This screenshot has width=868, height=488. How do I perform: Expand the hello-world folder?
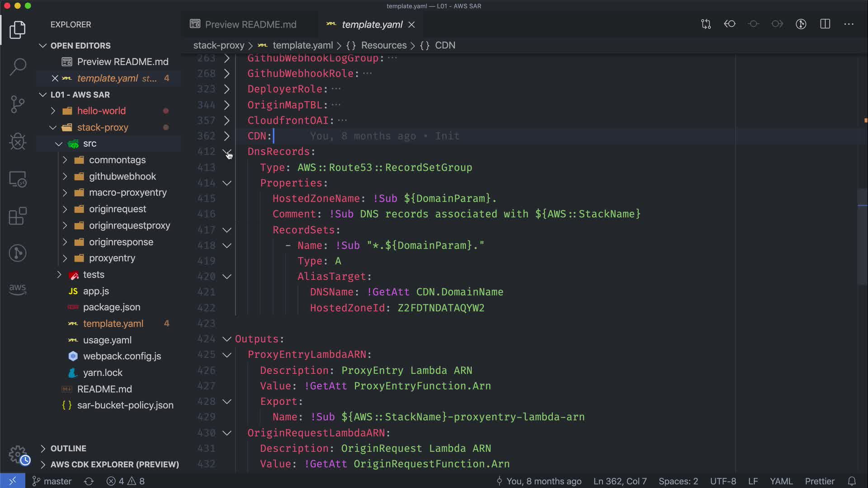(x=53, y=111)
